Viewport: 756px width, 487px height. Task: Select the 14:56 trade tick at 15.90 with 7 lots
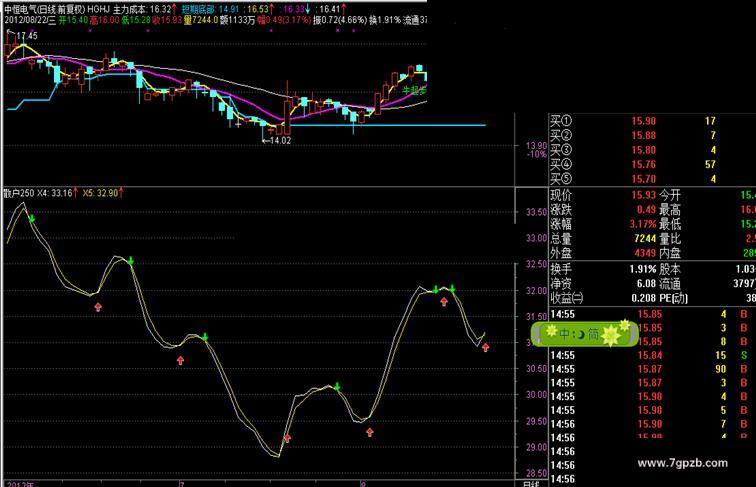point(652,424)
